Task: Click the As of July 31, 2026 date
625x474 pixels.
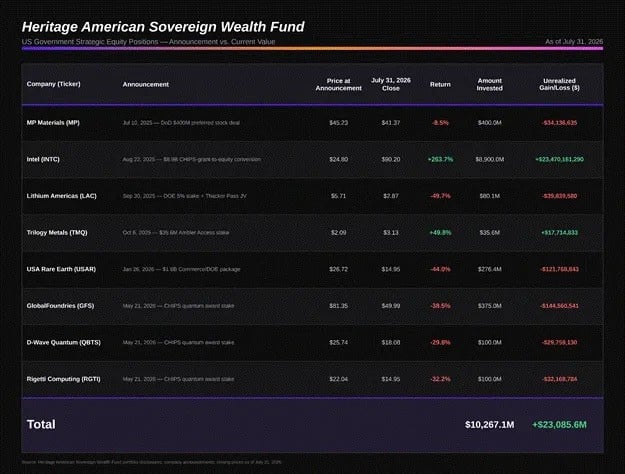Action: pyautogui.click(x=574, y=41)
